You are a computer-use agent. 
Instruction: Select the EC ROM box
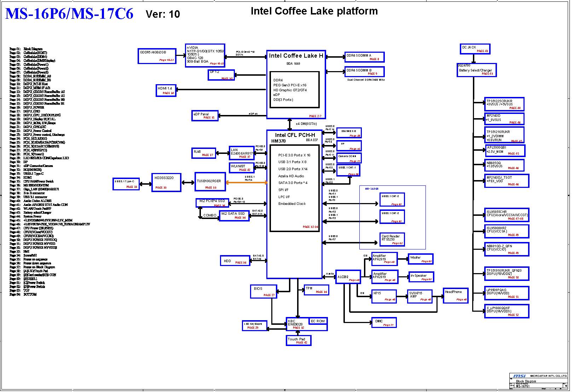[318, 321]
